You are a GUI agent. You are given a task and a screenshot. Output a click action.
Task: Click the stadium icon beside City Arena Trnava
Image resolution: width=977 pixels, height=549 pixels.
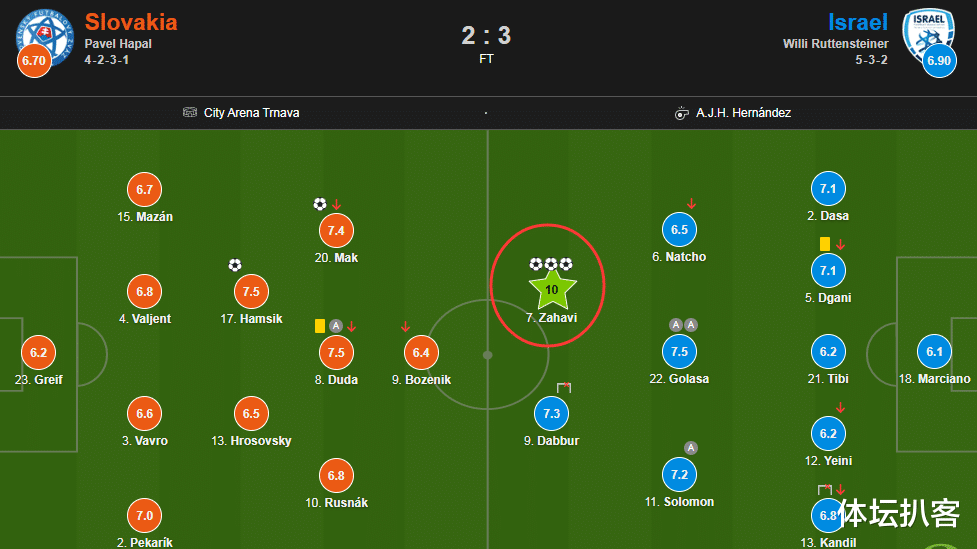[189, 112]
